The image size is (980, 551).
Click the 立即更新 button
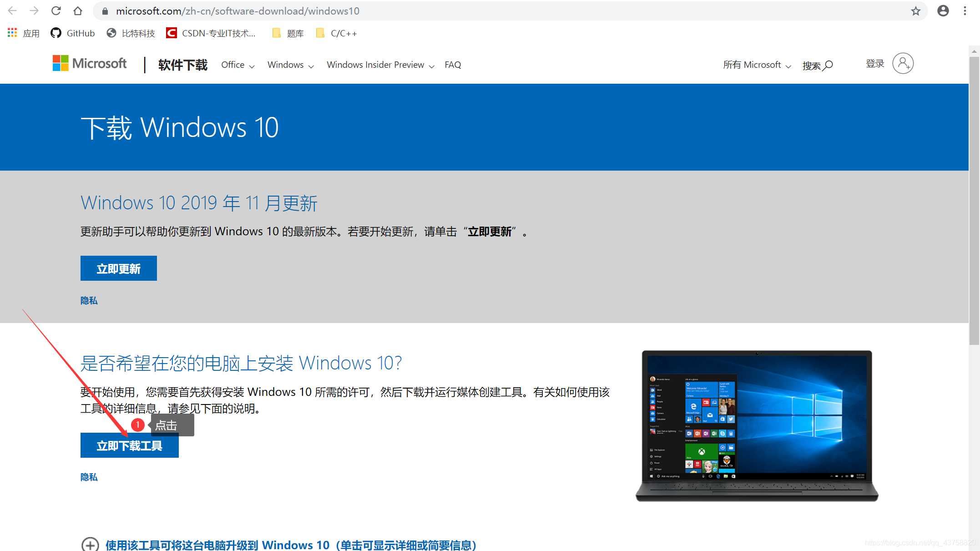coord(119,268)
